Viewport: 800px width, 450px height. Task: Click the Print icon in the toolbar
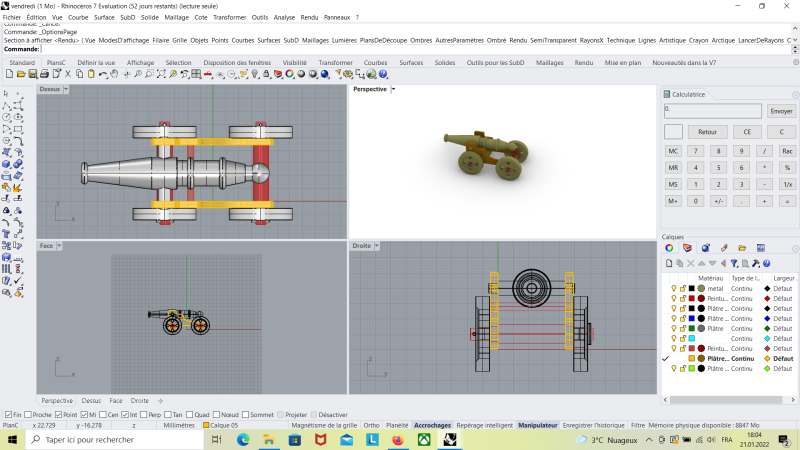pos(45,74)
